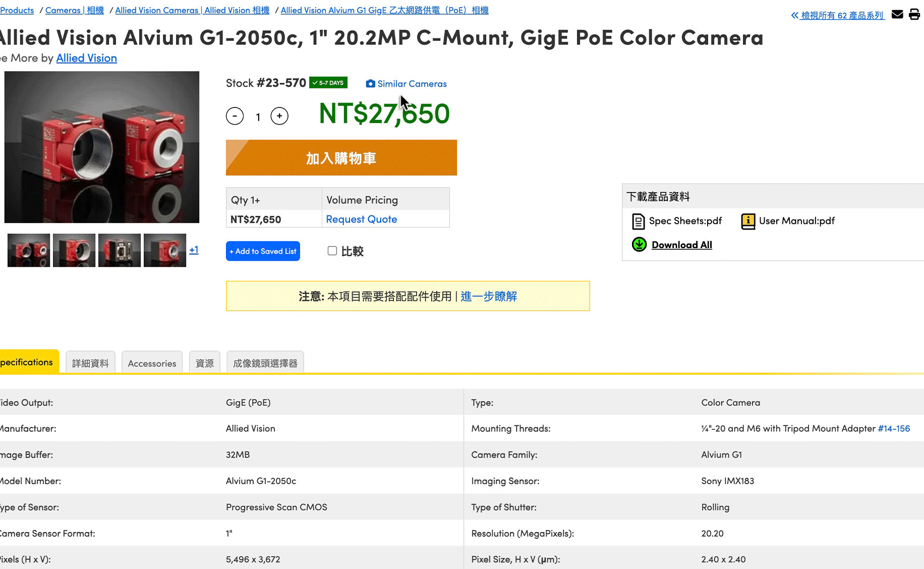
Task: Expand additional product images with +1
Action: 194,250
